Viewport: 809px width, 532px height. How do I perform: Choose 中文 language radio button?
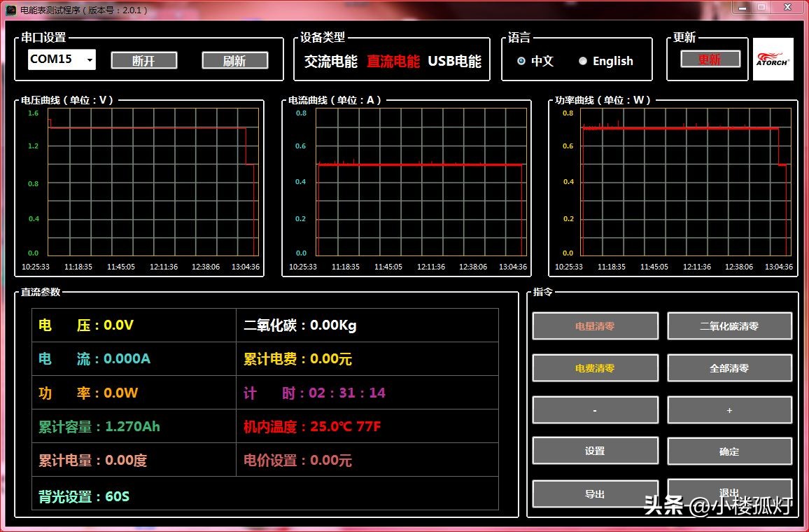tap(535, 61)
